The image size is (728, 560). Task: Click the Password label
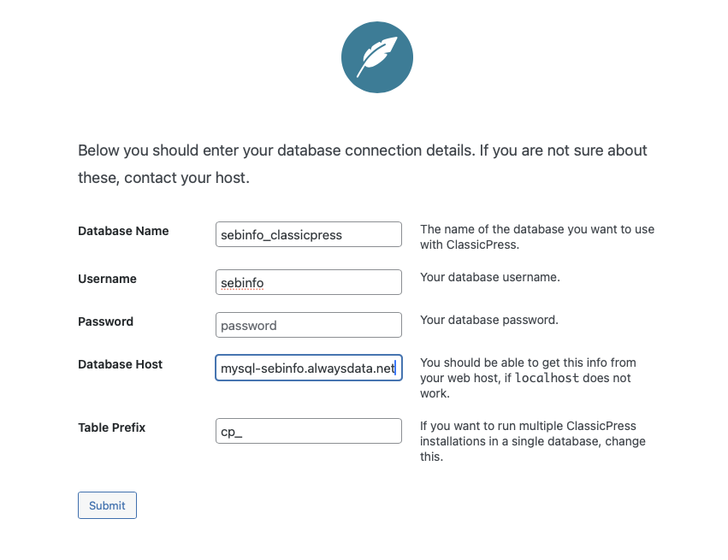[x=105, y=321]
